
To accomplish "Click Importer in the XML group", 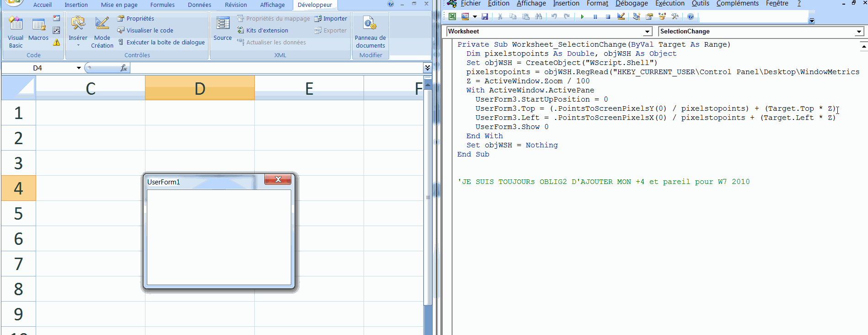I will pos(331,18).
